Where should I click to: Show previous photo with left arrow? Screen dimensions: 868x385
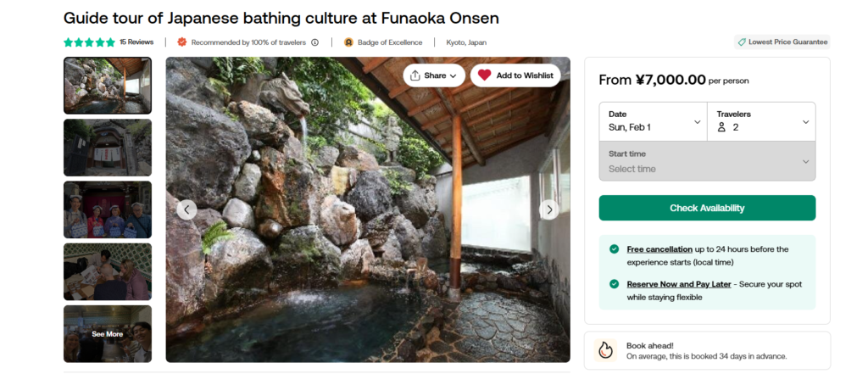point(186,209)
